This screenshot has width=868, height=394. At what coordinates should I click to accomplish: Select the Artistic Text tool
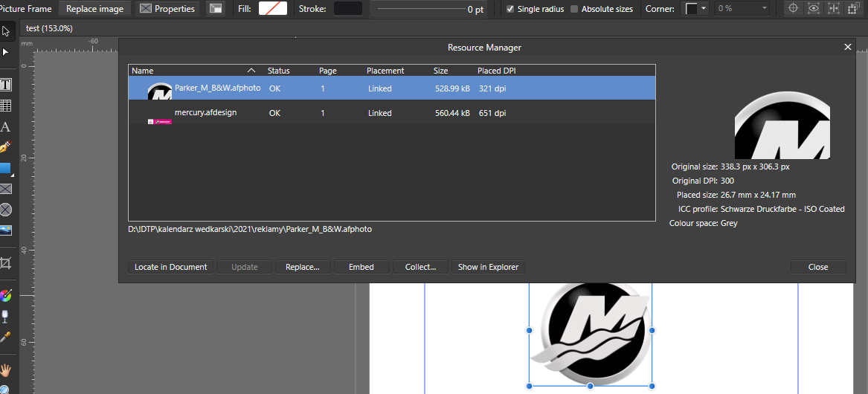click(5, 126)
